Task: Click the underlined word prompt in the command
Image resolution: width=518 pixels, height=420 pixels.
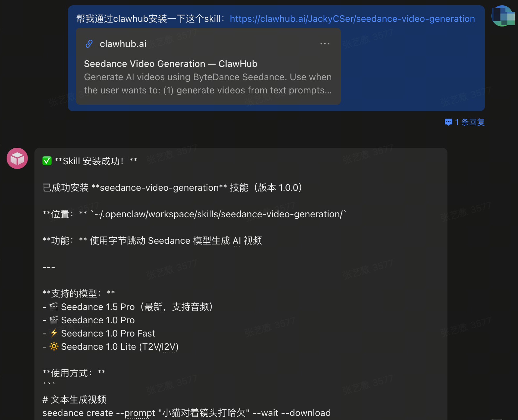Action: click(140, 413)
